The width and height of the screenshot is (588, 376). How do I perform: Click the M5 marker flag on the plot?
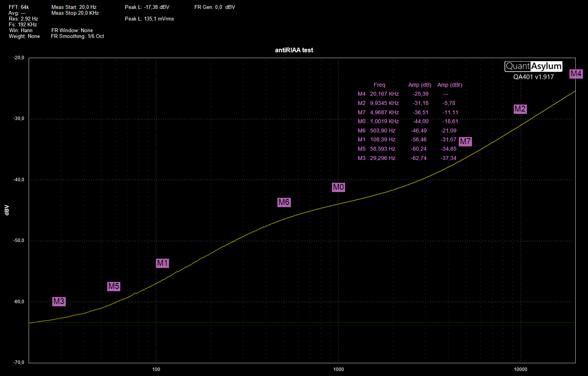pos(114,286)
